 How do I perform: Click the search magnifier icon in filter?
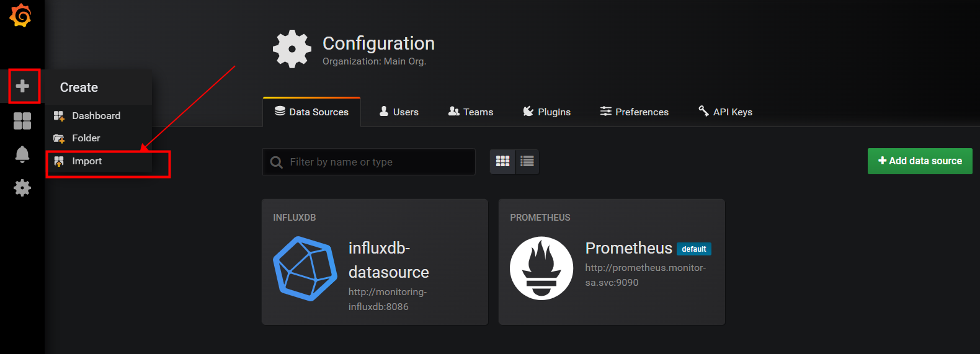pyautogui.click(x=277, y=162)
